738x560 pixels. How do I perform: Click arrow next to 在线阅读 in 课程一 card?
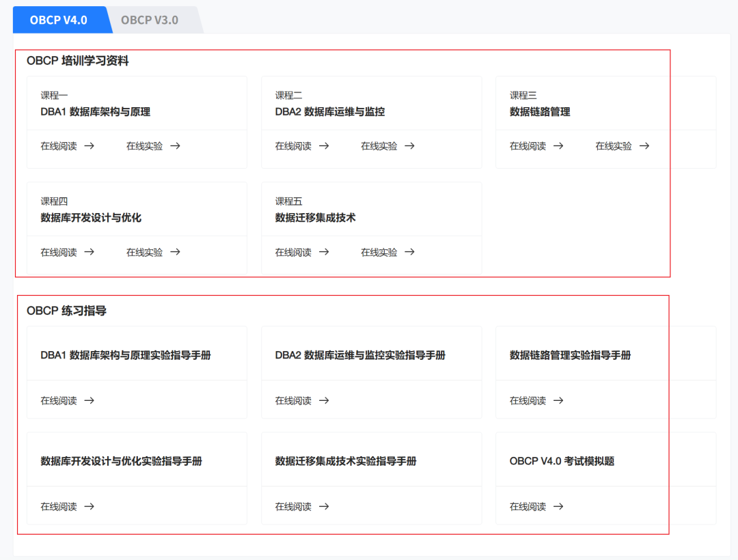90,146
